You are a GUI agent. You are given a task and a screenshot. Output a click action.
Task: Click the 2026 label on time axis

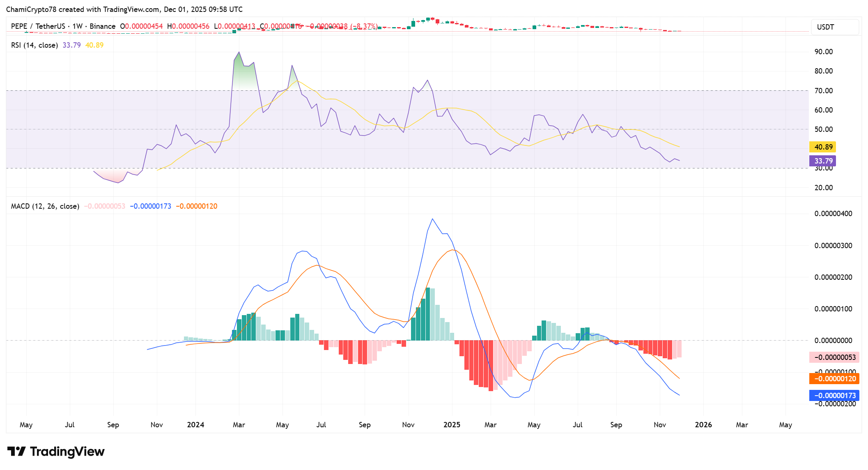click(703, 425)
